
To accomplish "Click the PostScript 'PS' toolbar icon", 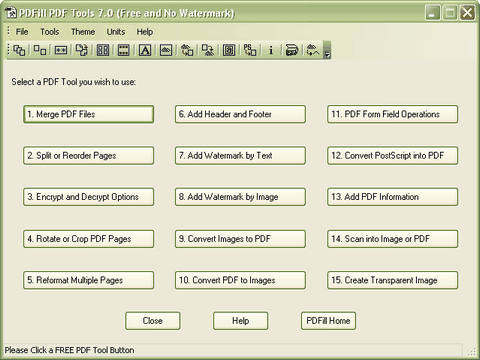I will 250,50.
